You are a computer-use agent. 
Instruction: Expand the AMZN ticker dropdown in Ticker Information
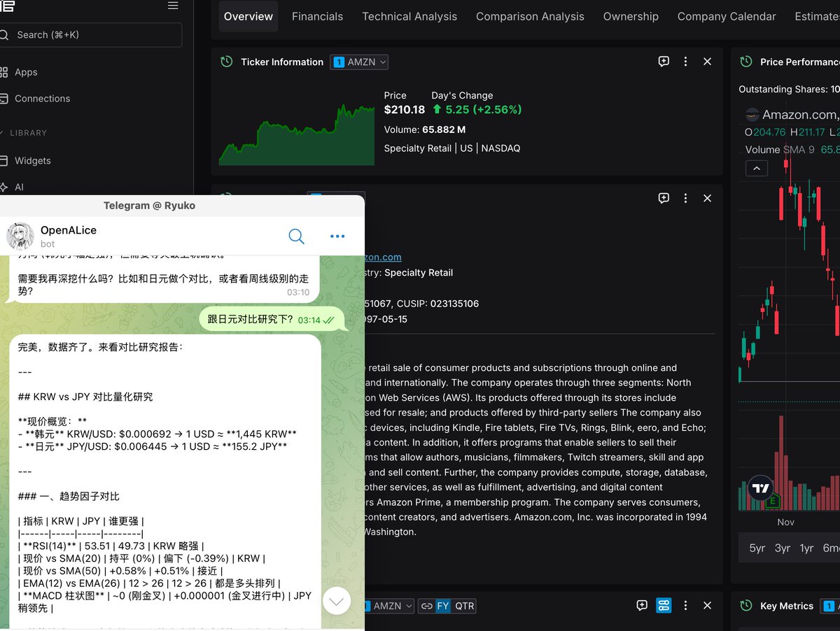pos(359,62)
